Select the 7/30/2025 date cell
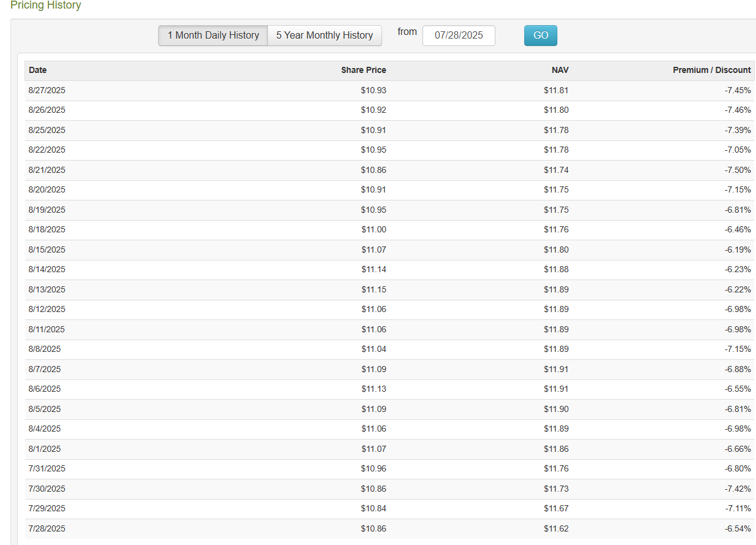The width and height of the screenshot is (756, 545). pos(47,489)
